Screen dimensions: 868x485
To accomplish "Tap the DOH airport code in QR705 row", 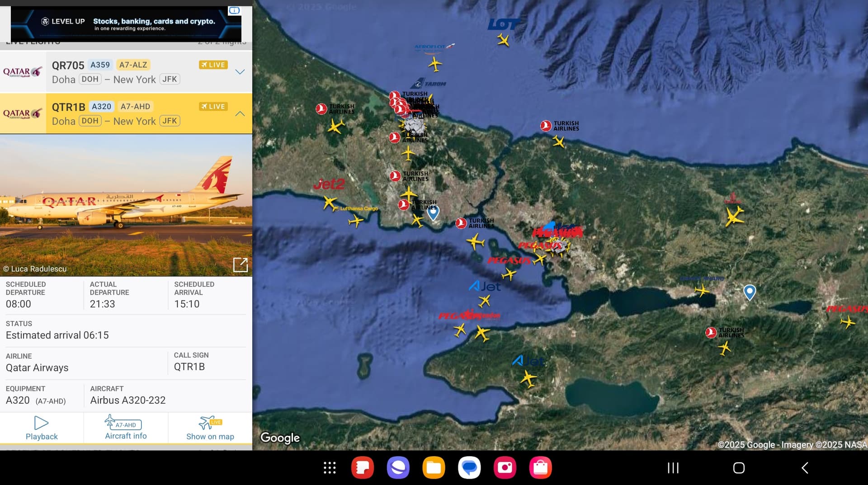I will click(90, 79).
